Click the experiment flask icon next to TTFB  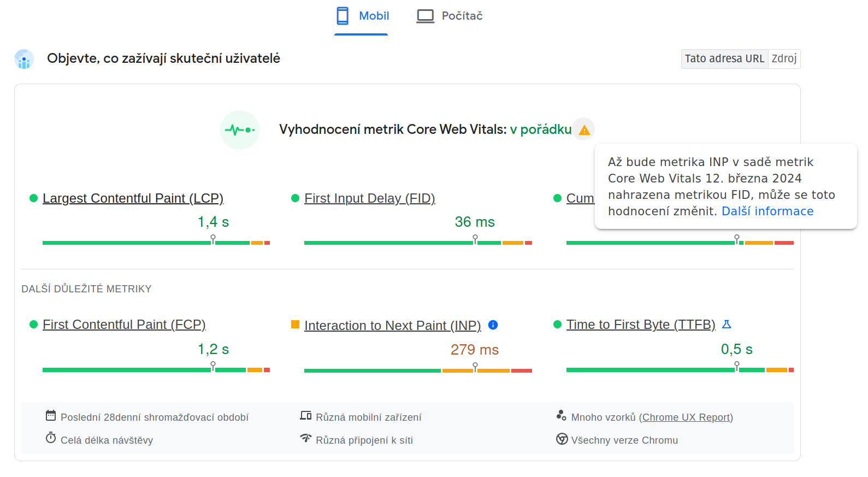coord(727,324)
